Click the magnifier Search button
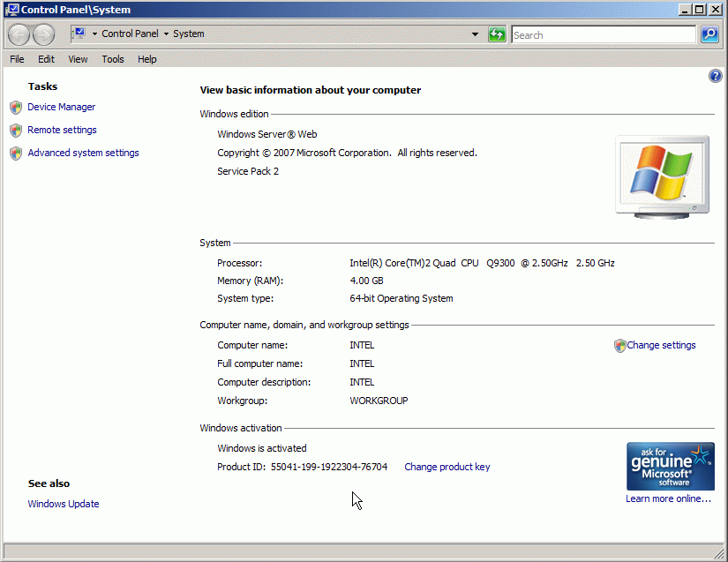728x562 pixels. pos(709,34)
